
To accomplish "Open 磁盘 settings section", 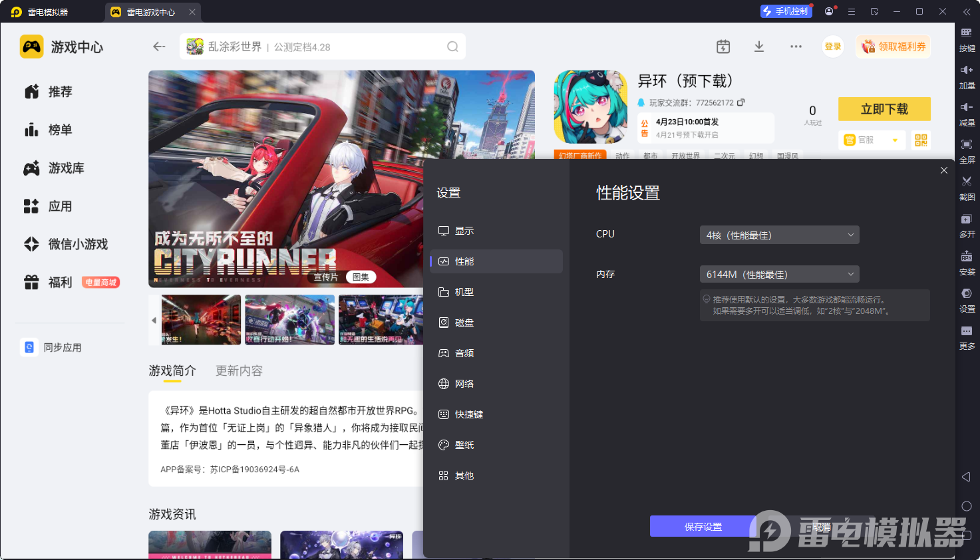I will (496, 323).
